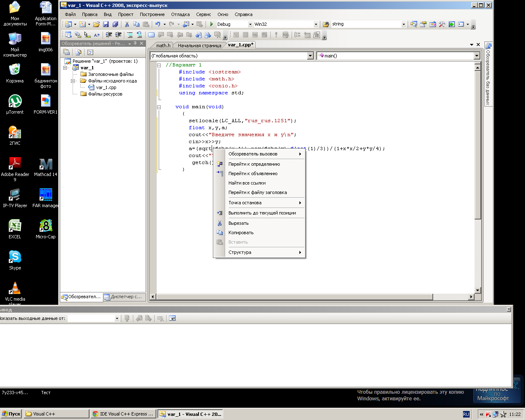
Task: Click View Code icon in Solution Explorer toolbar
Action: (x=90, y=52)
